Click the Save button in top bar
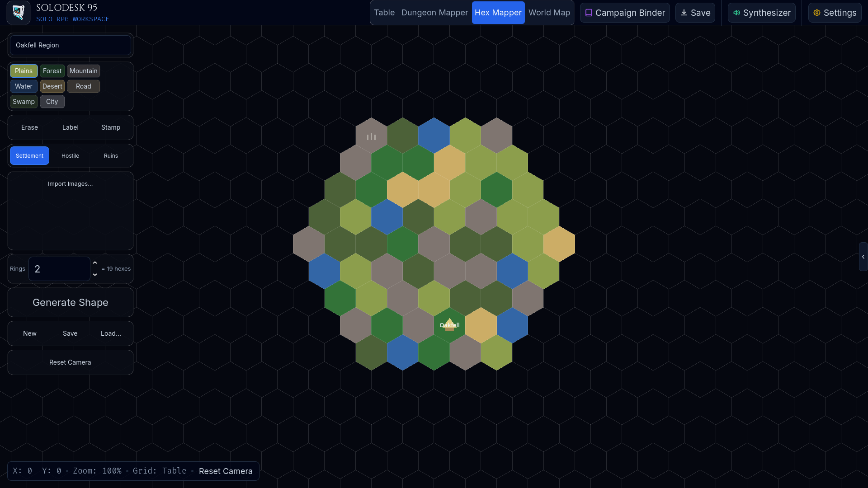 [695, 13]
